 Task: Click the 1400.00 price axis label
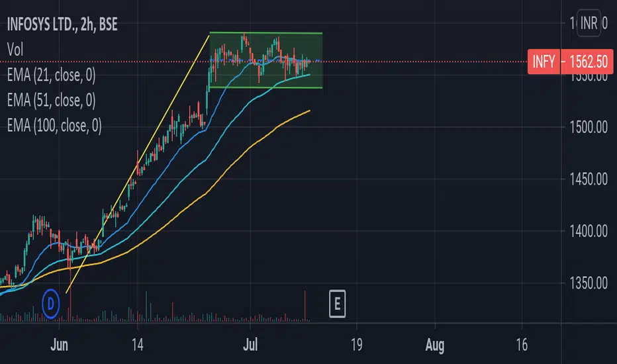(589, 231)
